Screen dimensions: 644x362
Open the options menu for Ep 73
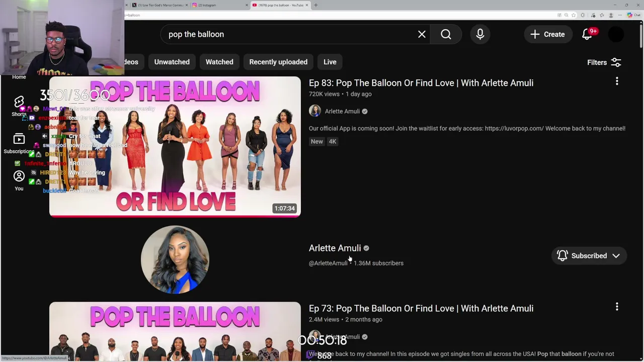pos(617,306)
